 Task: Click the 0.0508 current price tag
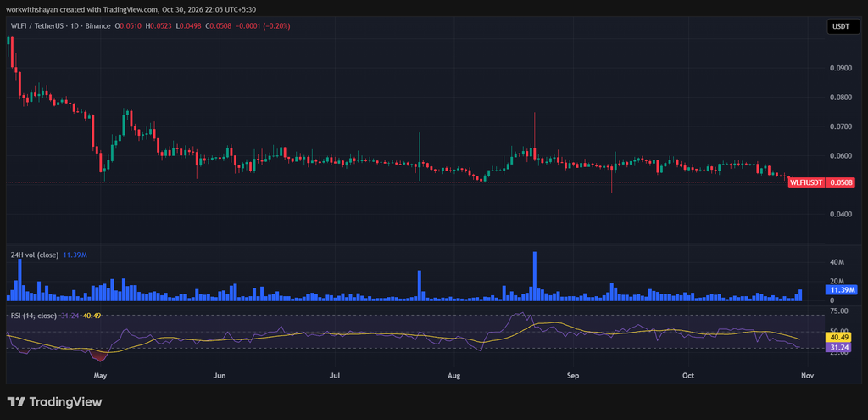click(x=839, y=182)
